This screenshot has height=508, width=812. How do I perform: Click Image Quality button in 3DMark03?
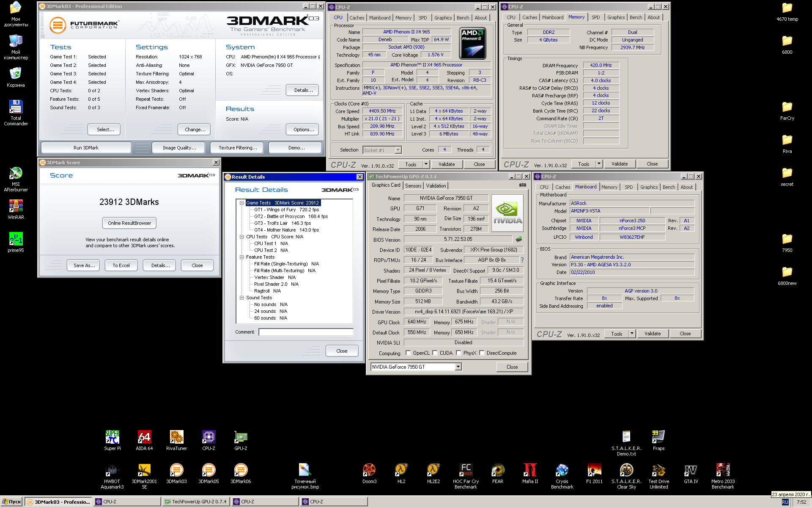[x=179, y=148]
